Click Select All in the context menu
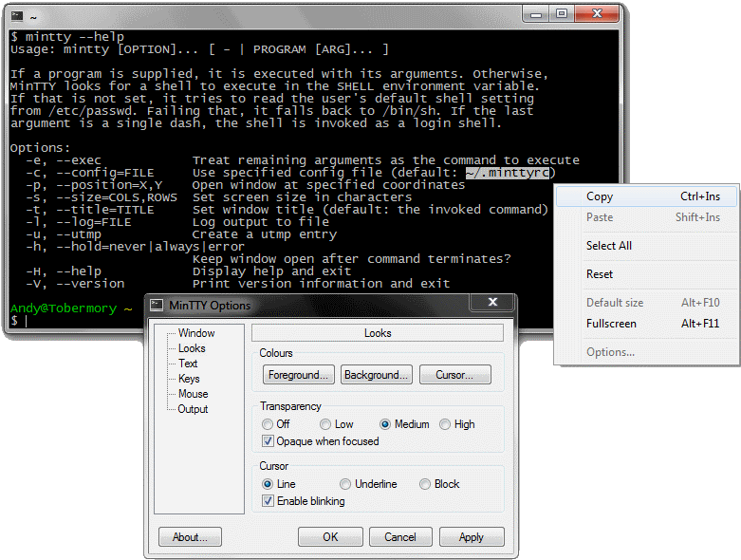The width and height of the screenshot is (741, 560). [646, 246]
